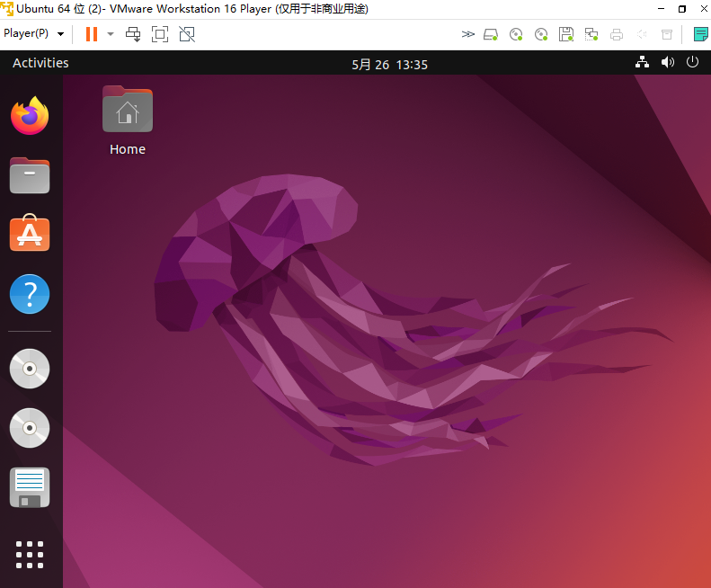Open Firefox from the Ubuntu dock
The height and width of the screenshot is (588, 711).
point(30,116)
